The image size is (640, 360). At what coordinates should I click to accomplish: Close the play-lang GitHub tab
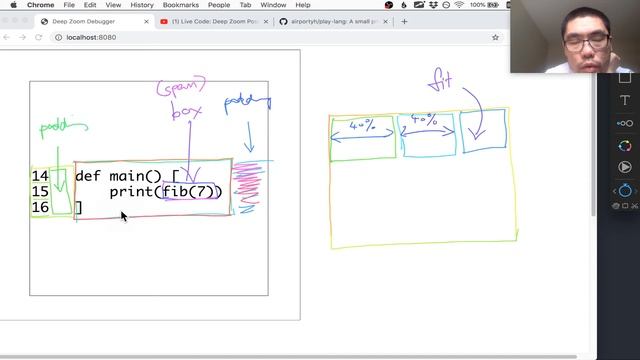pos(385,21)
